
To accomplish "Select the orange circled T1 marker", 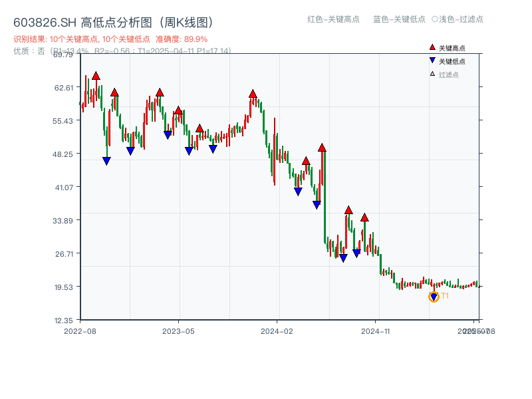I will tap(433, 297).
